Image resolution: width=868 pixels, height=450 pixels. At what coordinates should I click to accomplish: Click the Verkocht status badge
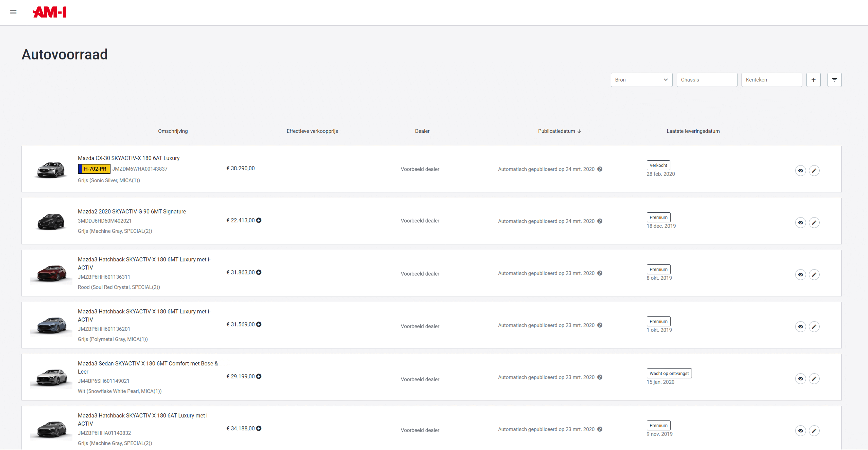point(658,165)
